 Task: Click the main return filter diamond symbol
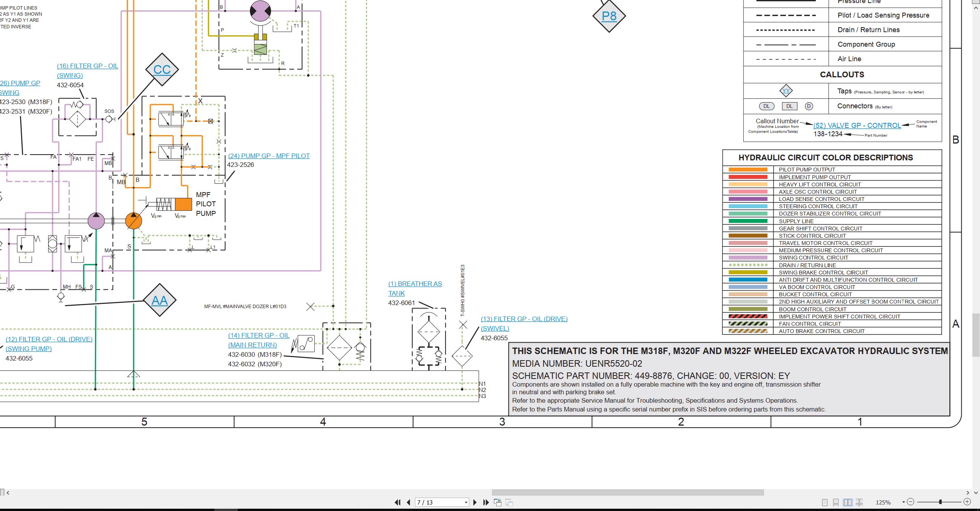click(x=339, y=348)
